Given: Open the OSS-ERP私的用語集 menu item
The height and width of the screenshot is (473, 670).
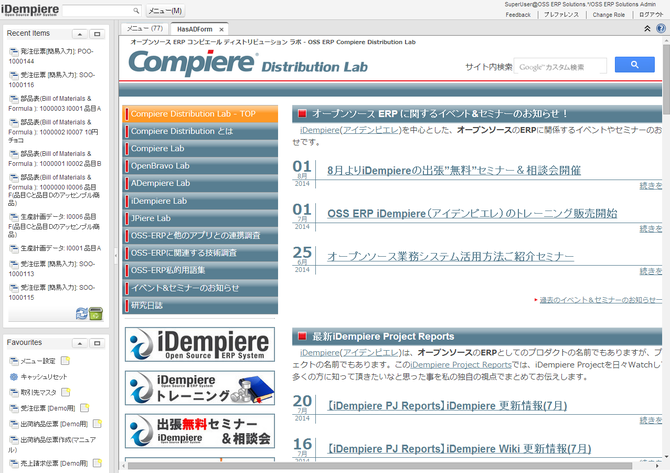Looking at the screenshot, I should click(200, 270).
